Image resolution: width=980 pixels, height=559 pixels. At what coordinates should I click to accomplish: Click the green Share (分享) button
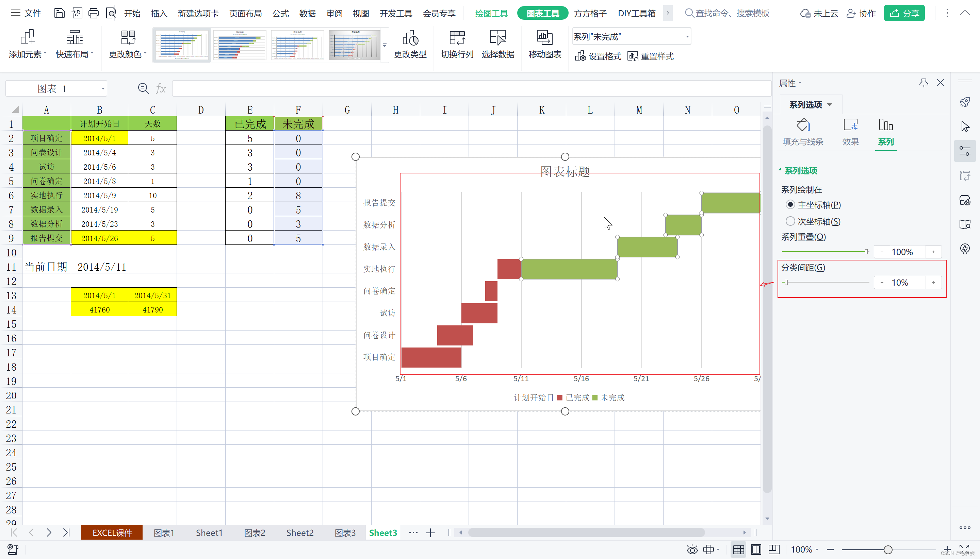904,14
